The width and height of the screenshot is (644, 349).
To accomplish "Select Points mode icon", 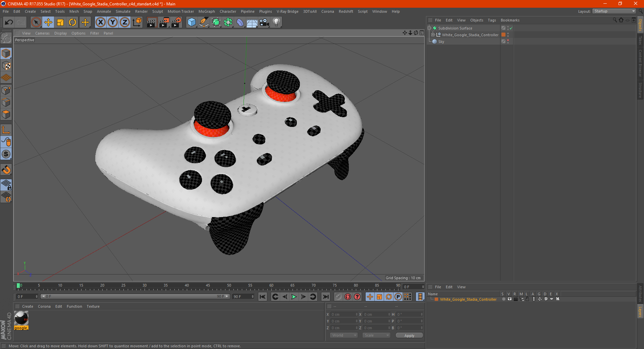I will point(6,90).
